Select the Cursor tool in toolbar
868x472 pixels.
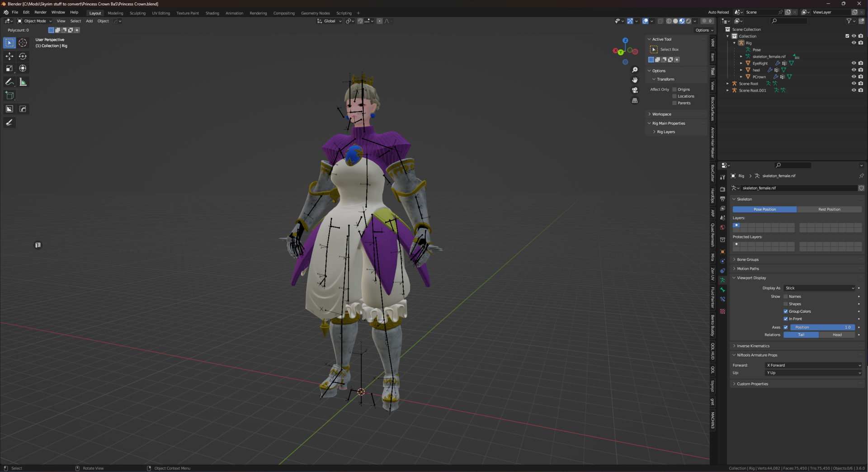tap(23, 42)
